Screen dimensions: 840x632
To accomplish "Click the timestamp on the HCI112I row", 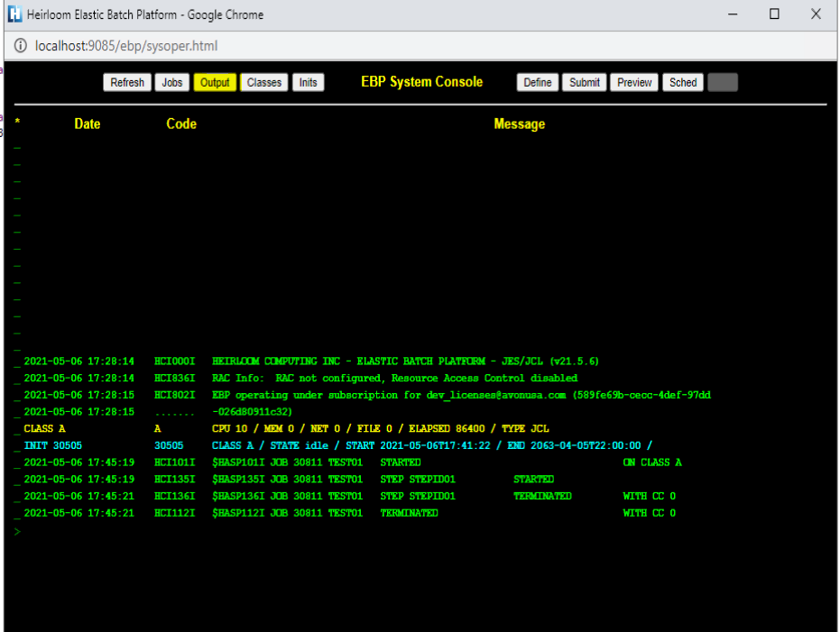I will coord(79,513).
